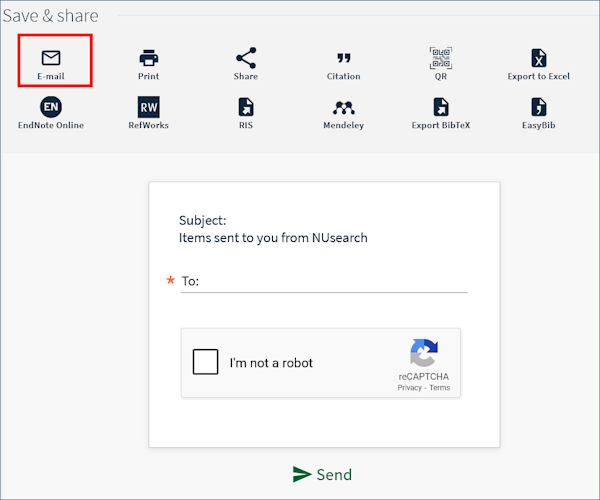This screenshot has width=600, height=500.
Task: Check the "I'm not a robot" box
Action: (205, 362)
